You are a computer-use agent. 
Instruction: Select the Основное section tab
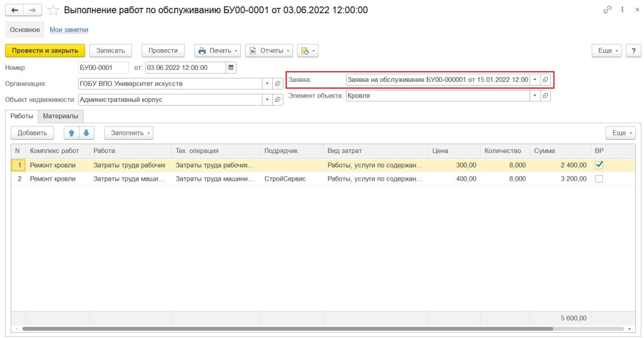coord(25,30)
